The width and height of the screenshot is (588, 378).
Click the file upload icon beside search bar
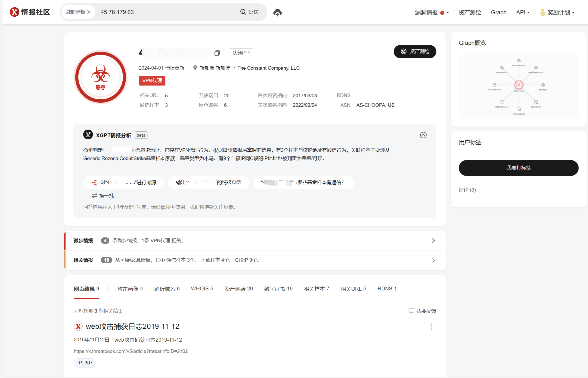pos(277,12)
